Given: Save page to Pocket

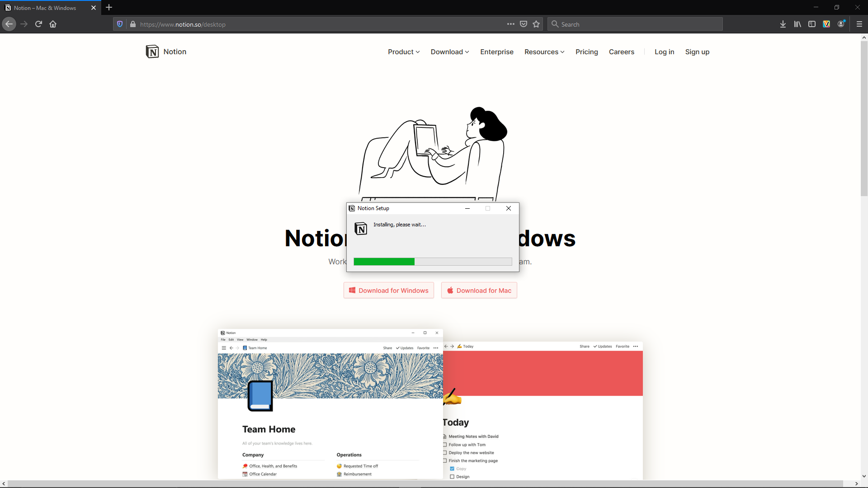Looking at the screenshot, I should pyautogui.click(x=524, y=24).
